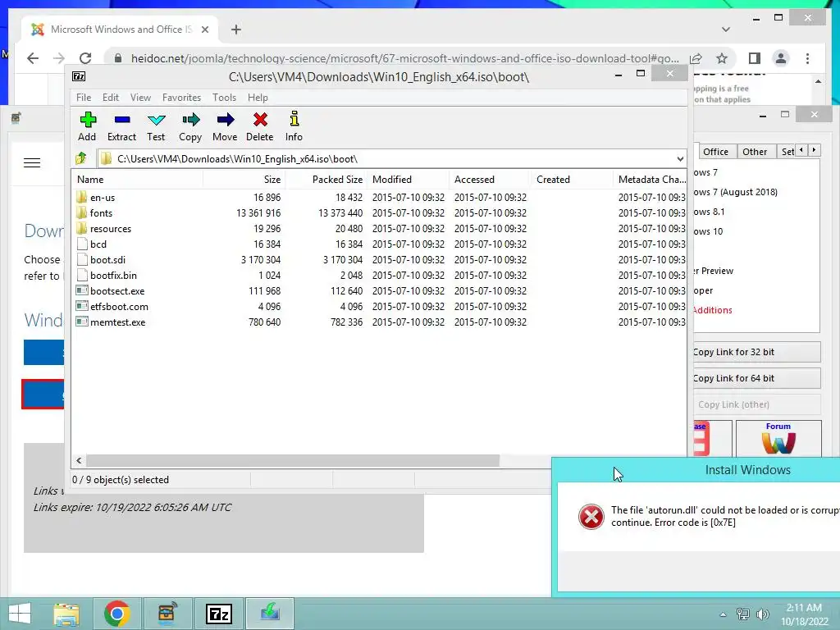Go up one folder level icon
840x630 pixels.
tap(81, 158)
